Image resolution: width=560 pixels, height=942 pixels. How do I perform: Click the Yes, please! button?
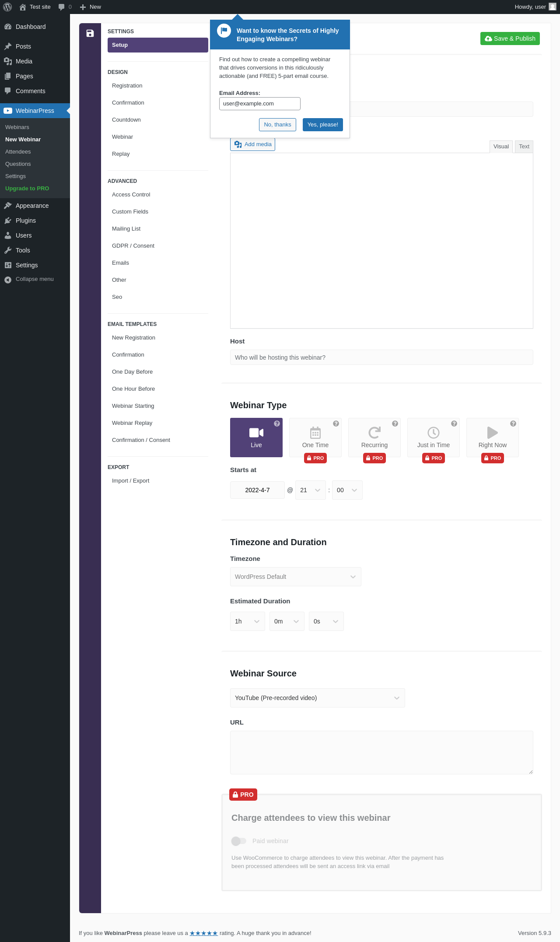pos(323,125)
